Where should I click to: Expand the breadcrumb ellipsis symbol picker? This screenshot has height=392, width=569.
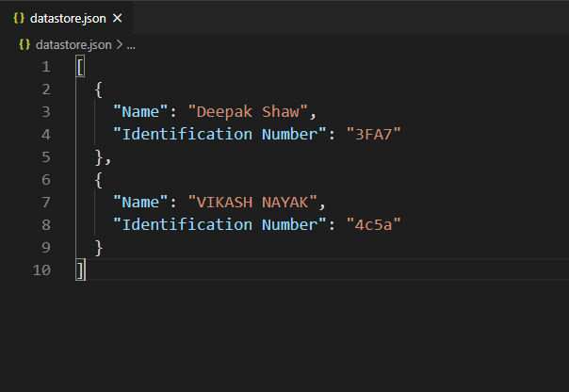132,44
